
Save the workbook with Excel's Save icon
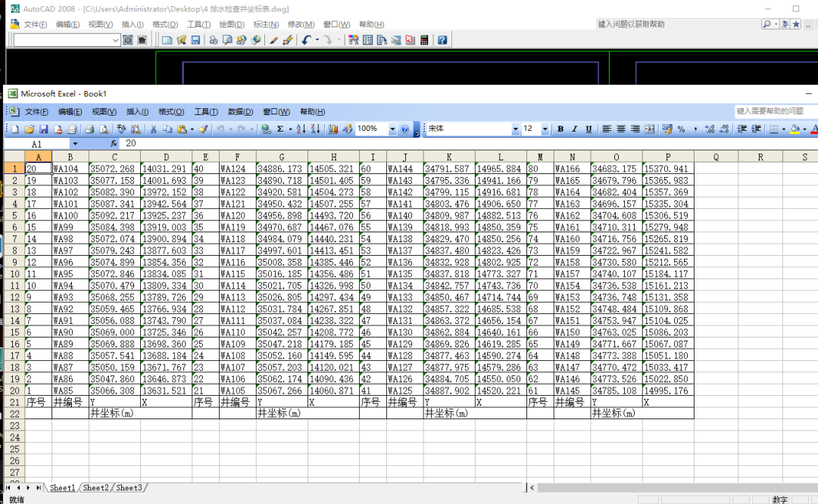pyautogui.click(x=44, y=129)
